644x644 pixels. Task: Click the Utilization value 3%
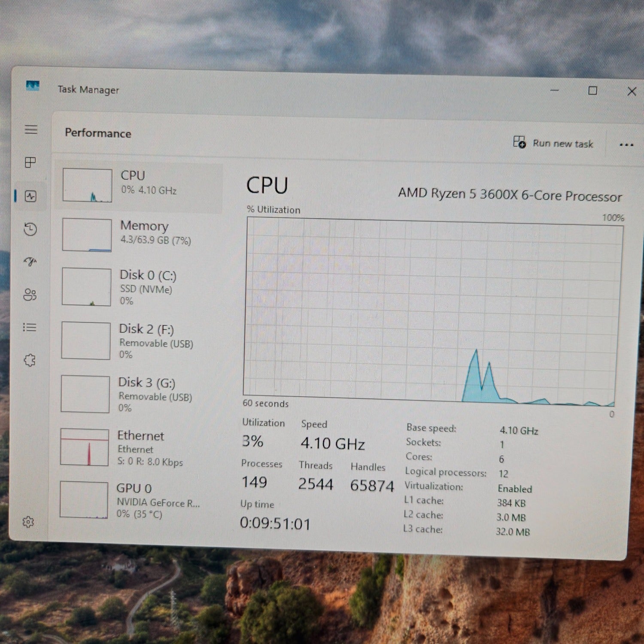252,441
